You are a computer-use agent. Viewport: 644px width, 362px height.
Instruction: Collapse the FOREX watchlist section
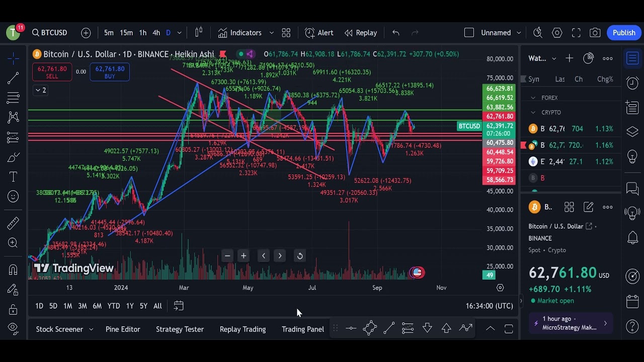coord(533,98)
